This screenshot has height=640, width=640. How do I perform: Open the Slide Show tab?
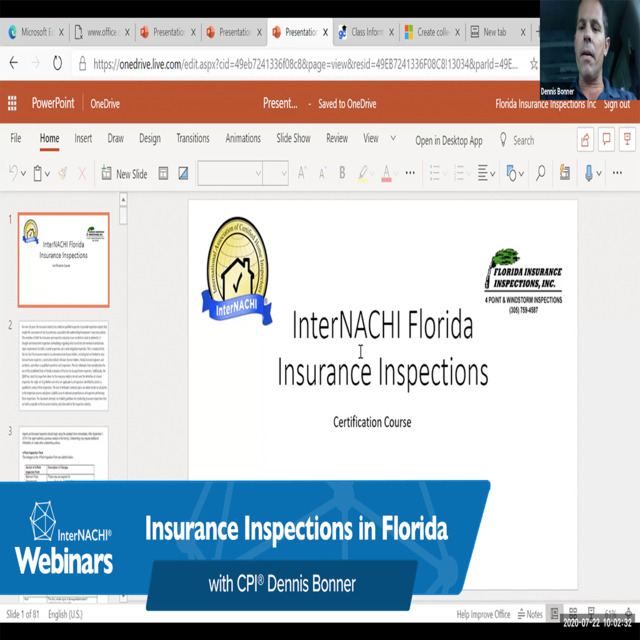click(x=293, y=139)
